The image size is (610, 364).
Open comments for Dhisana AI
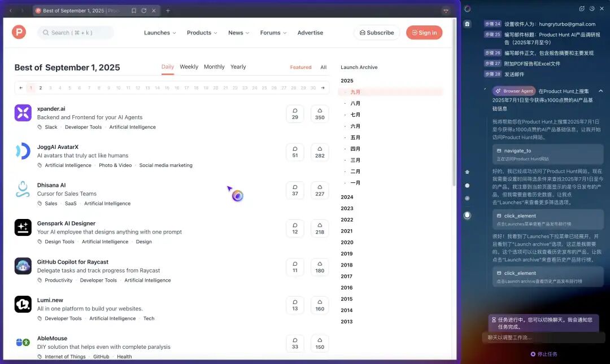(295, 190)
